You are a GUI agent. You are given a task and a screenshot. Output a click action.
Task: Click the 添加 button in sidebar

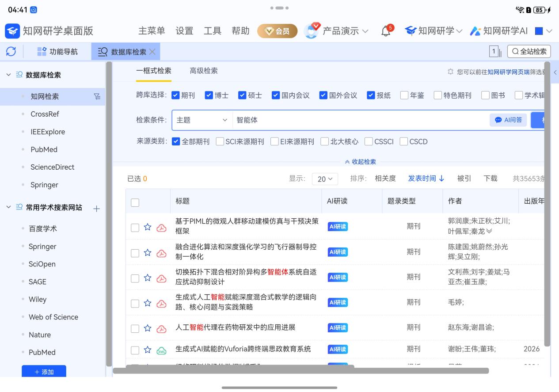(44, 372)
